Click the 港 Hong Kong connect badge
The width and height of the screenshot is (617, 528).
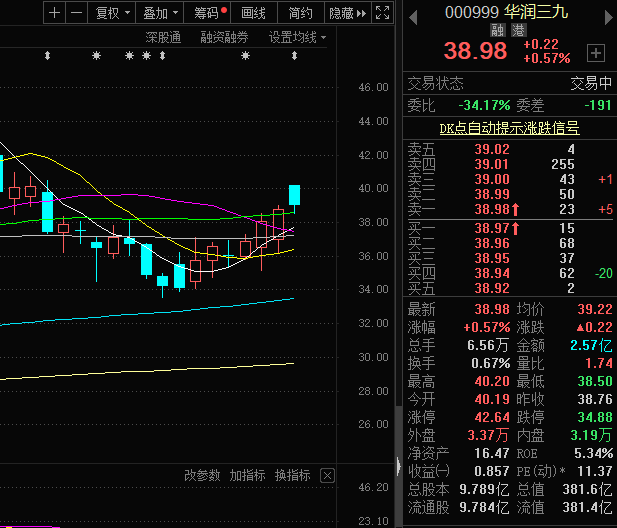point(519,30)
